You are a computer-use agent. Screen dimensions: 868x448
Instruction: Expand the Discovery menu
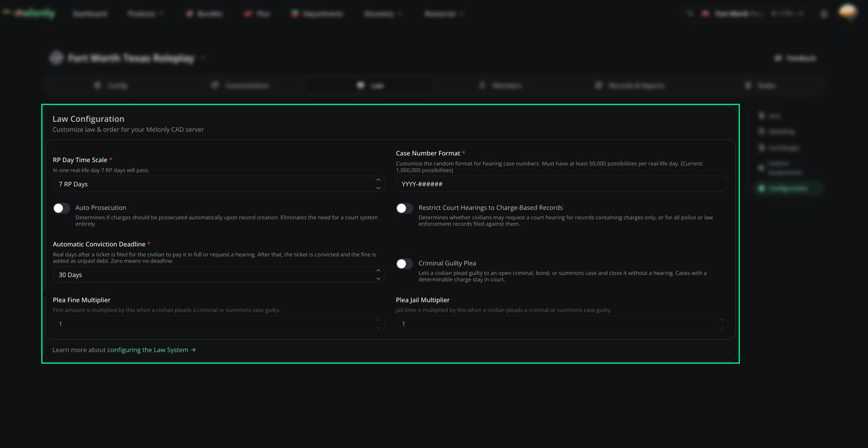click(x=383, y=14)
